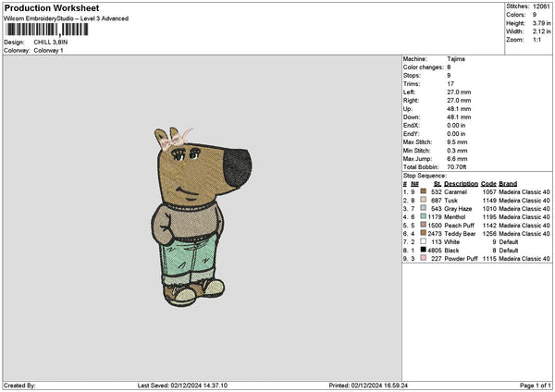Click the 'Caramel' description text

click(455, 191)
